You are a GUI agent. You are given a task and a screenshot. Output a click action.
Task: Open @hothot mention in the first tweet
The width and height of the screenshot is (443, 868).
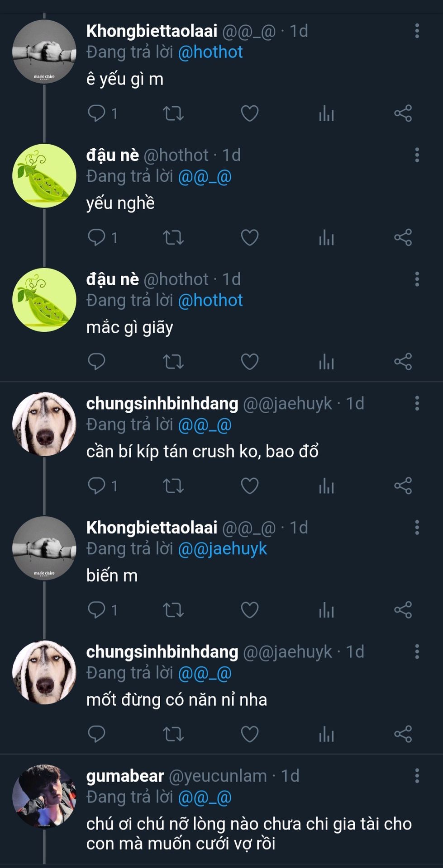(x=210, y=52)
